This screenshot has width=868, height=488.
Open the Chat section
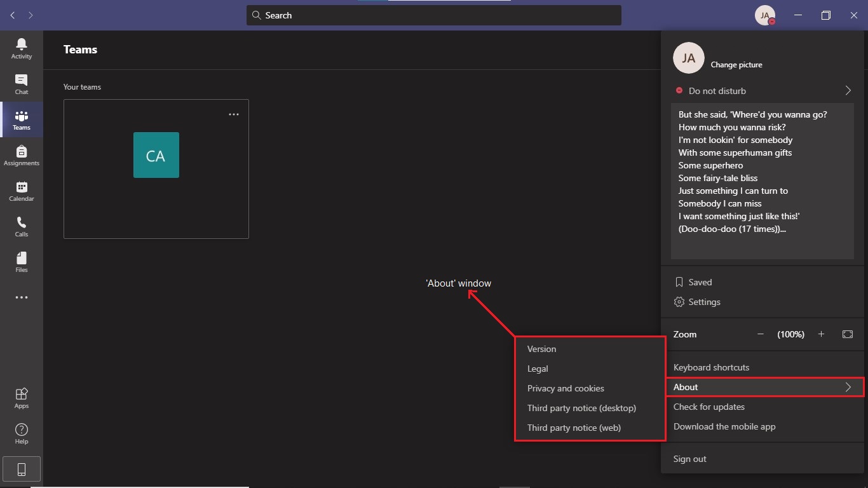(22, 84)
